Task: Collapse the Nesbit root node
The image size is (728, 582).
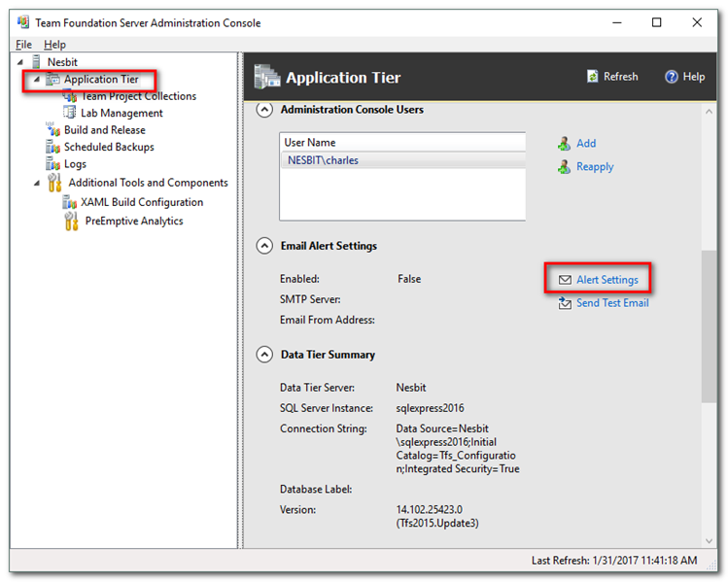Action: (x=20, y=62)
